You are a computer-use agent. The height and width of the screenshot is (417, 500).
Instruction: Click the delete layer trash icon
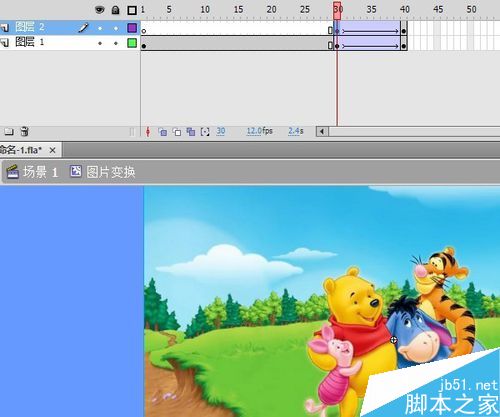pyautogui.click(x=24, y=131)
